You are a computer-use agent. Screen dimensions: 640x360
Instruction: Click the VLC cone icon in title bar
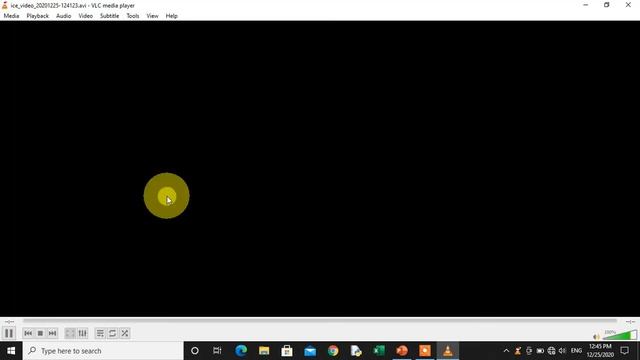[x=5, y=5]
